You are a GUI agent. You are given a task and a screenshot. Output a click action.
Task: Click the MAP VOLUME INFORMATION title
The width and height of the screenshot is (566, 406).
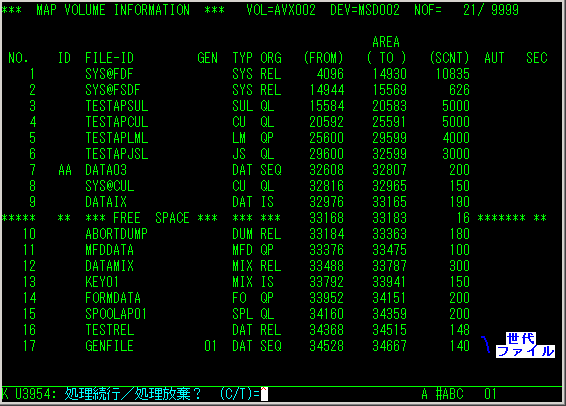pos(113,10)
